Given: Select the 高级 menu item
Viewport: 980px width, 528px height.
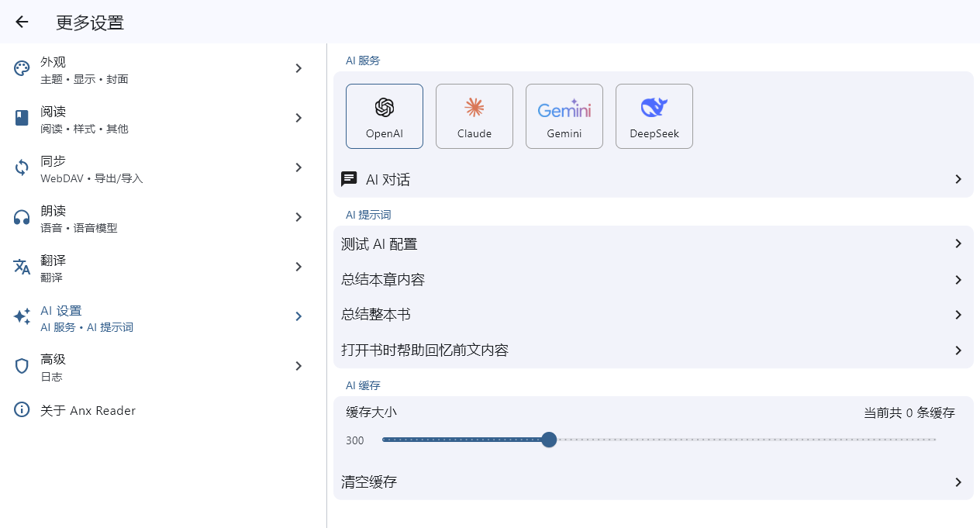Looking at the screenshot, I should (x=163, y=366).
